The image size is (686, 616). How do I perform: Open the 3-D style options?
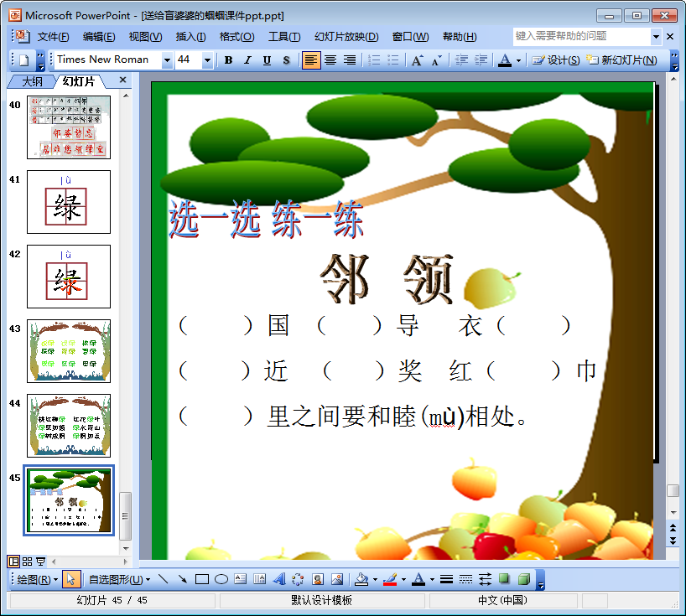[523, 579]
